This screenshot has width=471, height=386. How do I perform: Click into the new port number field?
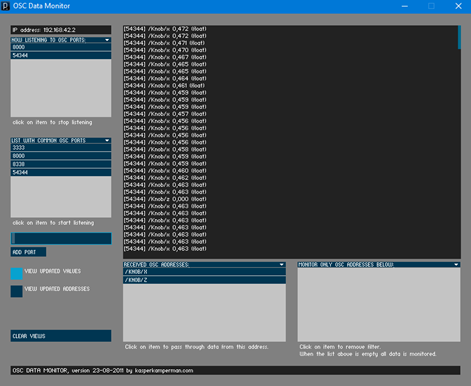point(61,239)
